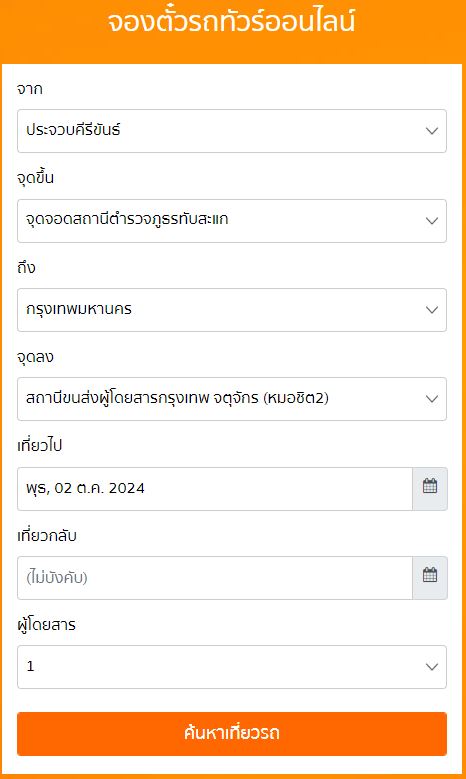Screen dimensions: 466x779
Task: Click the chevron arrow of ผู้โดยสาร dropdown
Action: point(432,667)
